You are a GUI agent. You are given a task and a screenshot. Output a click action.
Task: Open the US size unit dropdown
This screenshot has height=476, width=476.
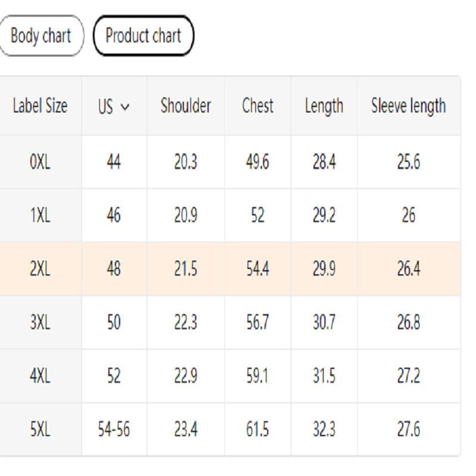(x=114, y=107)
